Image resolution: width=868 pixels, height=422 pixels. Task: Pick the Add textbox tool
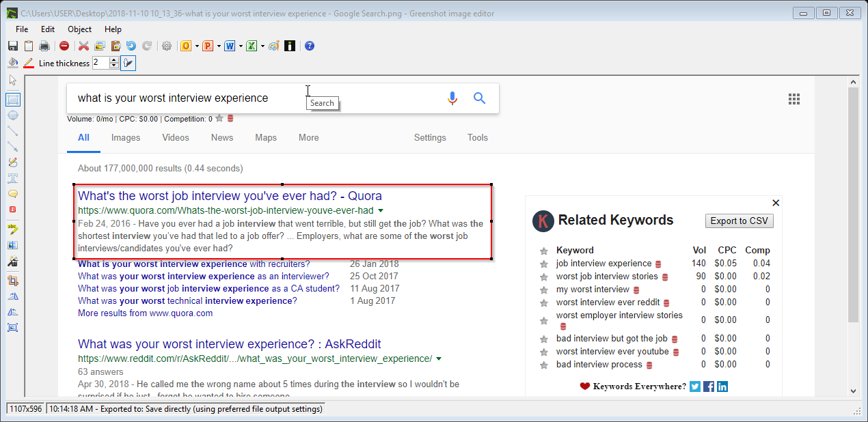click(x=12, y=178)
